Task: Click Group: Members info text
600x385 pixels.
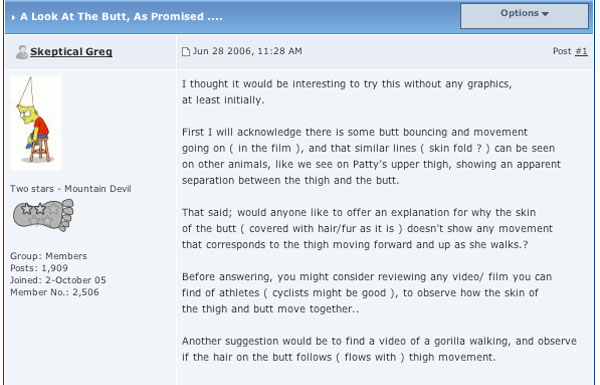Action: (49, 256)
